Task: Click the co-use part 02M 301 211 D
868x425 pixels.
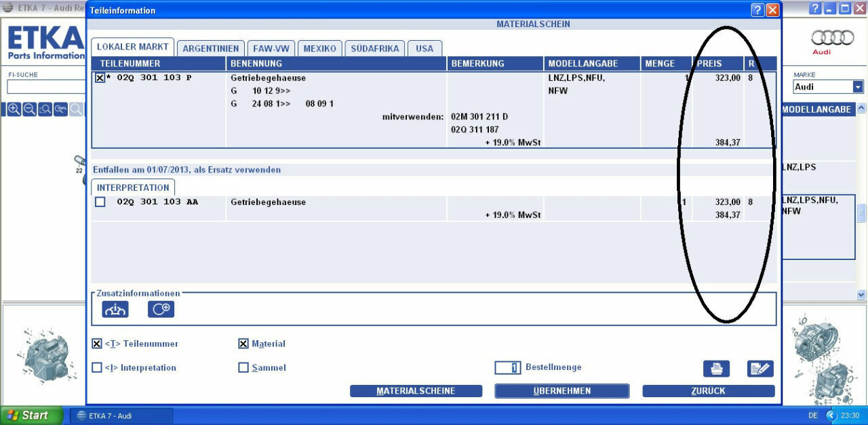Action: tap(479, 117)
